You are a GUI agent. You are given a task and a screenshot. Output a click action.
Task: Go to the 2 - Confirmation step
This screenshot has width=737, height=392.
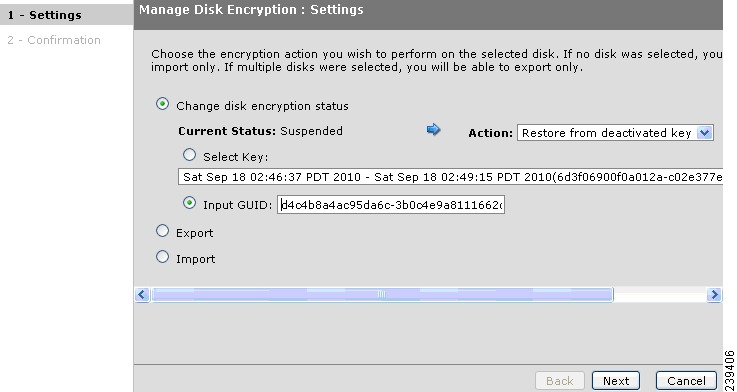(x=54, y=40)
